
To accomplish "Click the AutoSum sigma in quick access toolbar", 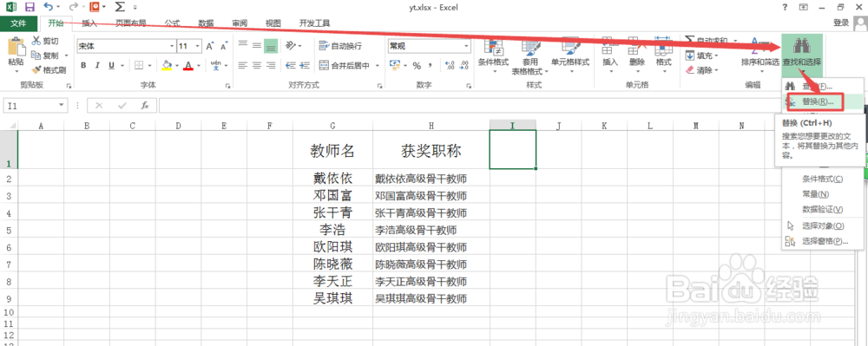I will 120,7.
